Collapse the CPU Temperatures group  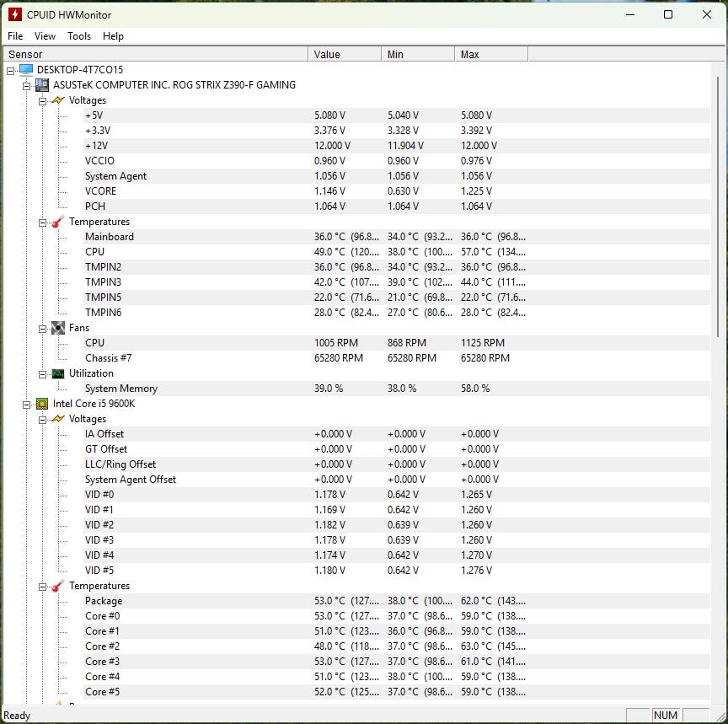click(x=42, y=587)
